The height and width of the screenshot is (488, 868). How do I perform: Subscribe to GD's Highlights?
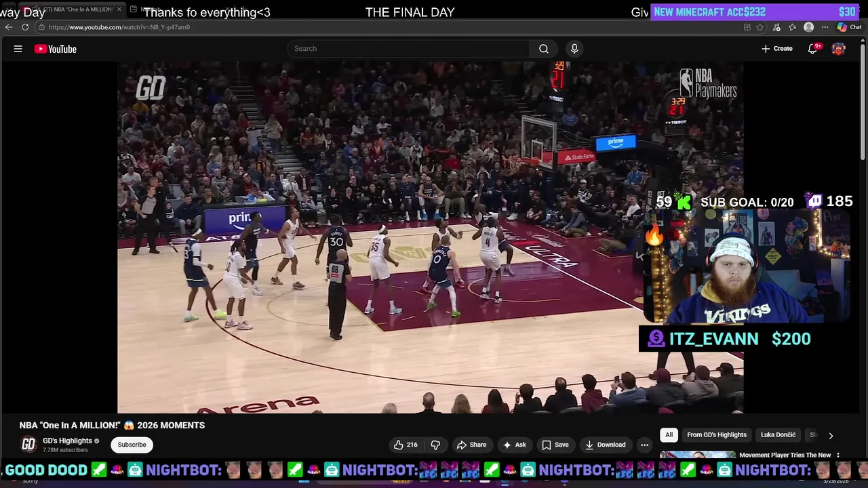click(x=132, y=445)
